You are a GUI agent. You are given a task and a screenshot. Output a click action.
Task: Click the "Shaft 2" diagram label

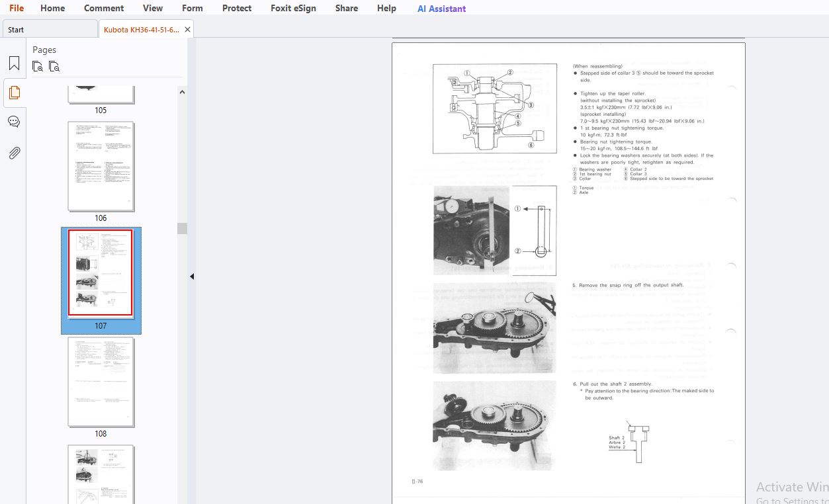tap(617, 438)
